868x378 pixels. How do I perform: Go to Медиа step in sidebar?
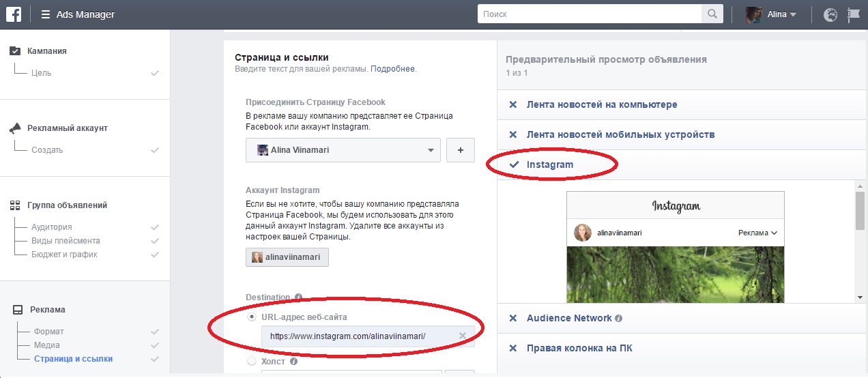[x=47, y=345]
